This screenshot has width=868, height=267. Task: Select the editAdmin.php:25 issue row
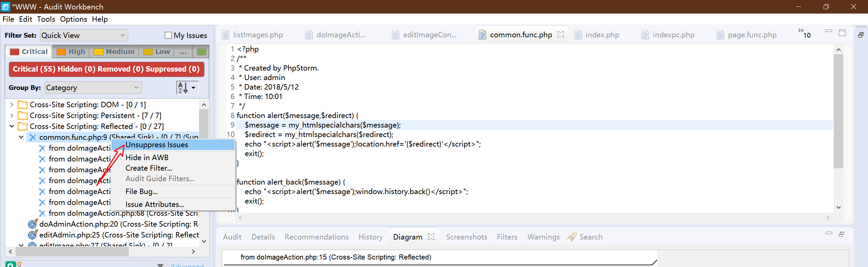119,235
